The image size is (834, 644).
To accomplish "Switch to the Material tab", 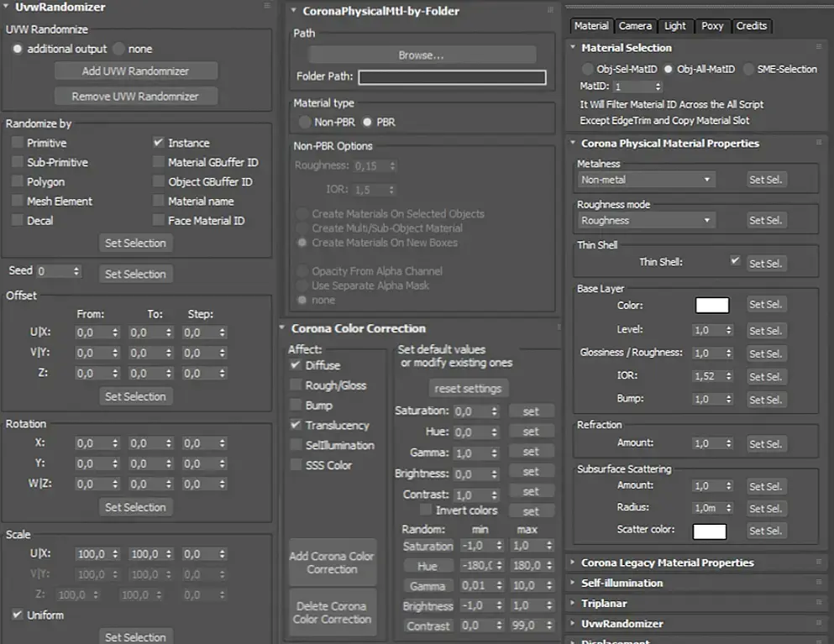I will click(591, 26).
